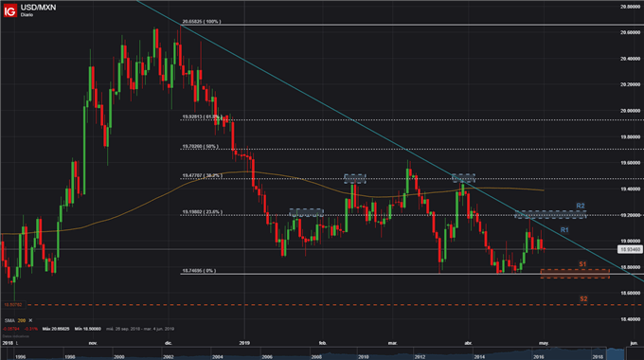
Task: Open the SMA indicator label settings
Action: (9, 320)
